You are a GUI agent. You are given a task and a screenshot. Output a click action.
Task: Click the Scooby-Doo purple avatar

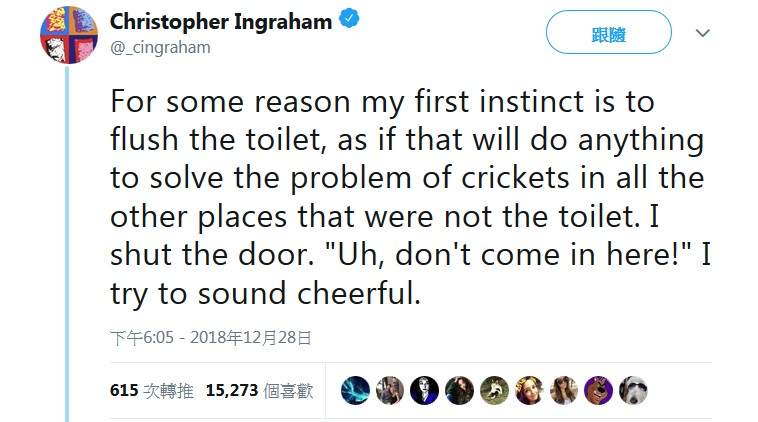click(x=598, y=390)
